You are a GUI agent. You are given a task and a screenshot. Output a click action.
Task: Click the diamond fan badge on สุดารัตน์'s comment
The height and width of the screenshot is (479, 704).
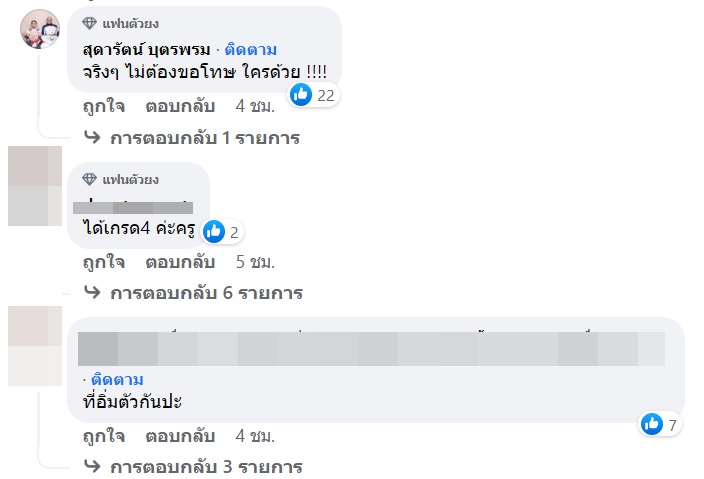(x=90, y=23)
